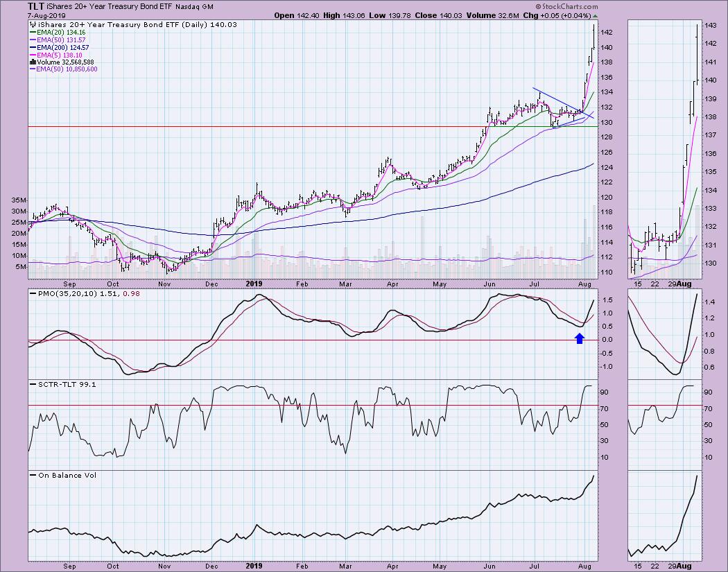Click the green up-triangle beside Chg value

595,16
